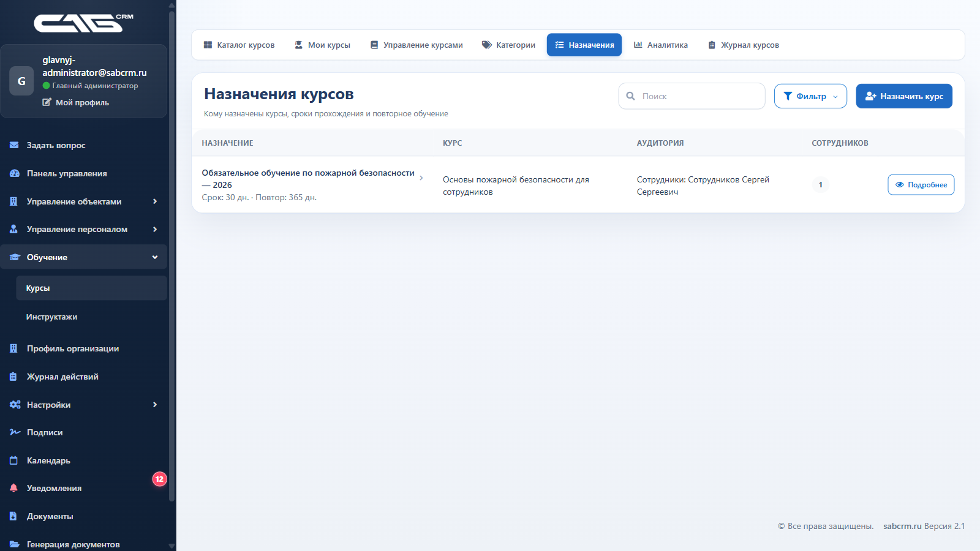
Task: Open the Аналитика tab
Action: 660,45
